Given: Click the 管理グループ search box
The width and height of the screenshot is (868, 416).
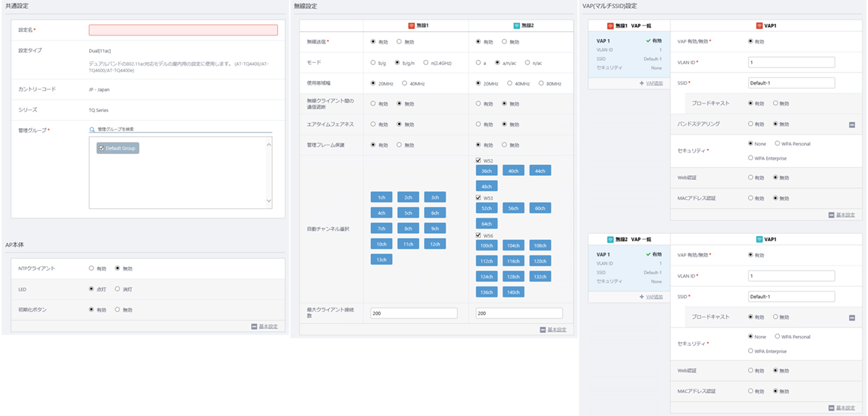Looking at the screenshot, I should [x=180, y=129].
